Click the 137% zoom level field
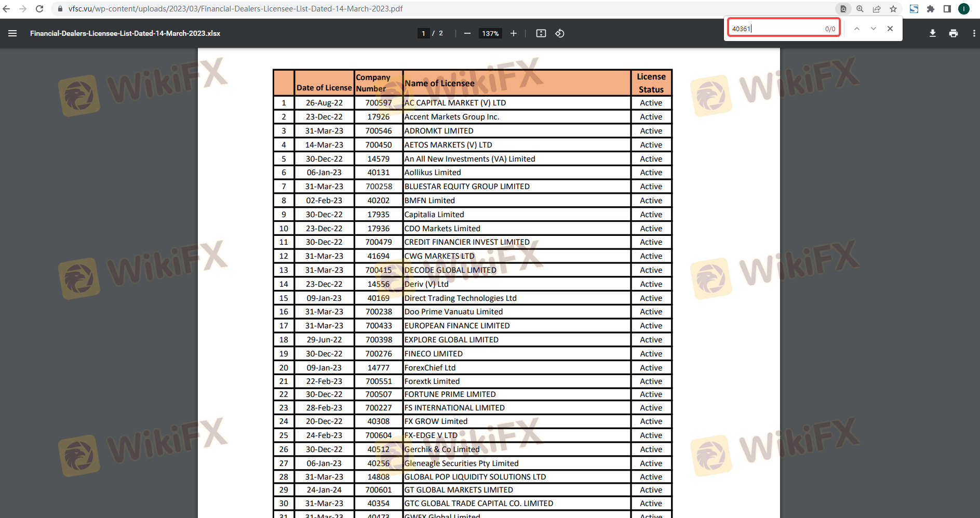This screenshot has height=518, width=980. pyautogui.click(x=490, y=33)
